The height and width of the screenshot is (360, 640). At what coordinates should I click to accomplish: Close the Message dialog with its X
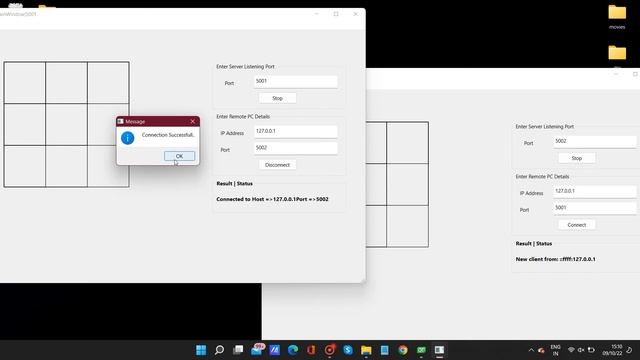(x=193, y=121)
